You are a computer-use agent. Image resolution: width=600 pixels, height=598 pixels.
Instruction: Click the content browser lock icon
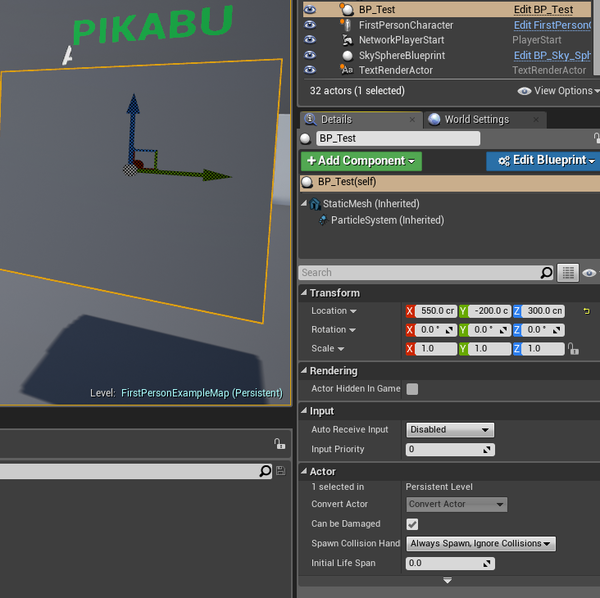coord(280,444)
